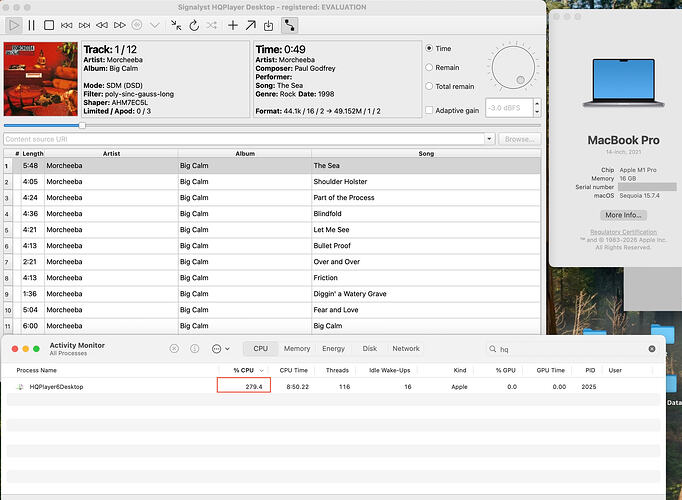Sort by the % CPU column header
682x500 pixels.
point(244,370)
